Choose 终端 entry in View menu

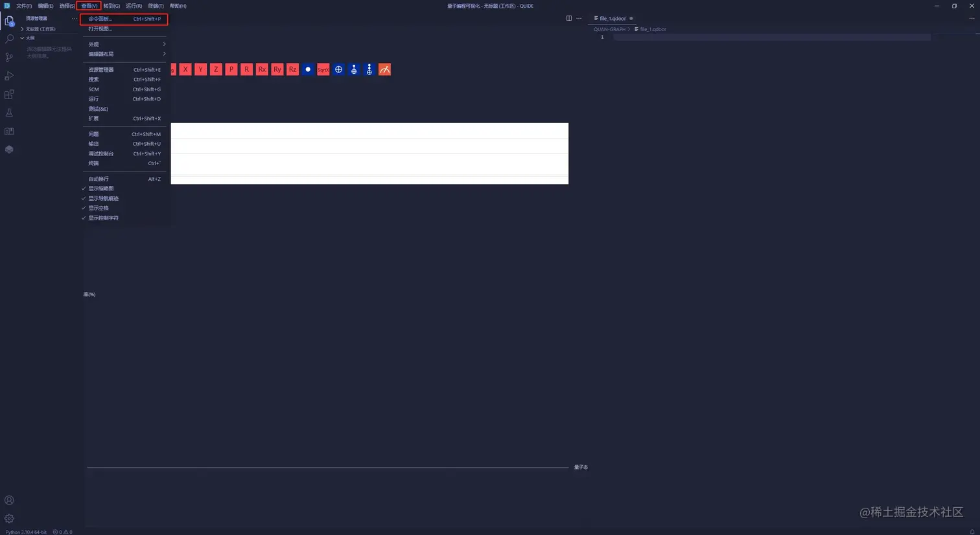124,163
